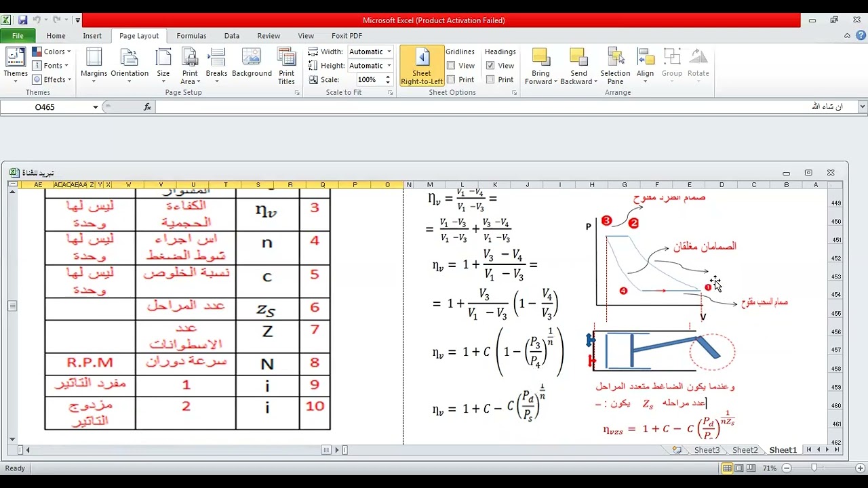868x488 pixels.
Task: Open the Print Area menu
Action: pos(189,65)
